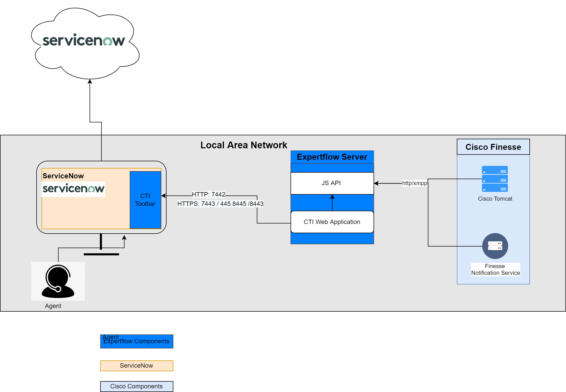Screen dimensions: 566x392
Task: Select the Finesse Notification Service icon
Action: pos(495,246)
